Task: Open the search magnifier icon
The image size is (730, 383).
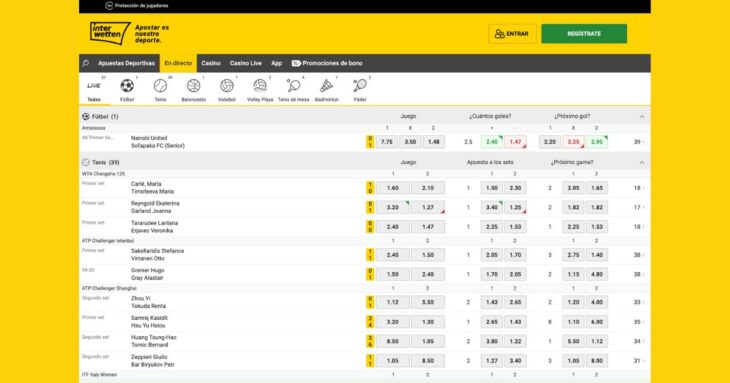Action: click(86, 63)
